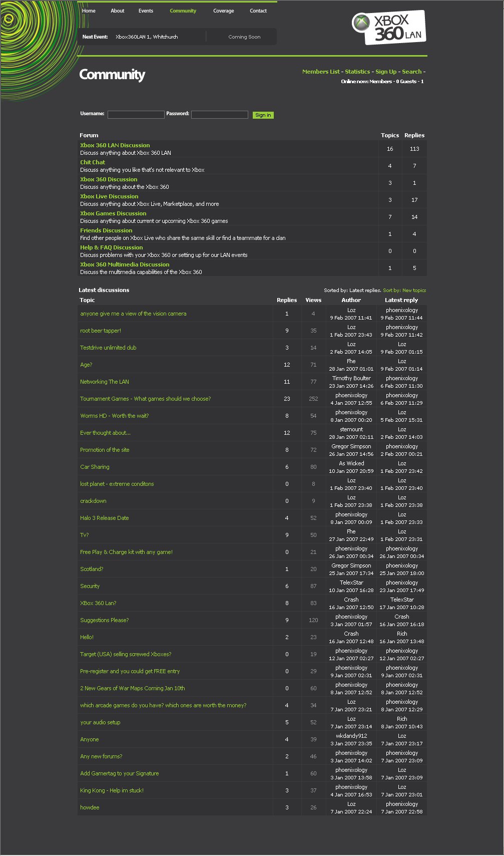Image resolution: width=504 pixels, height=856 pixels.
Task: Open the 'root beer tapper!' topic
Action: click(x=101, y=331)
